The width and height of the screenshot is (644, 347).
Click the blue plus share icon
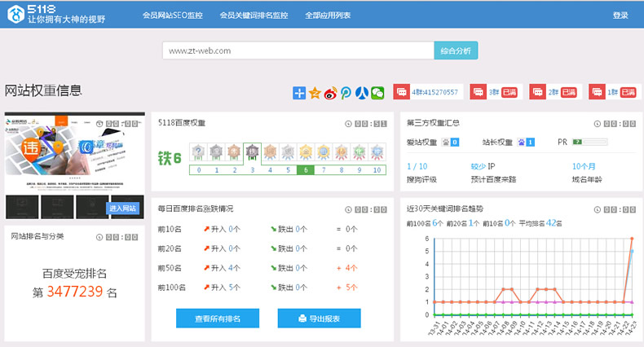coord(299,93)
